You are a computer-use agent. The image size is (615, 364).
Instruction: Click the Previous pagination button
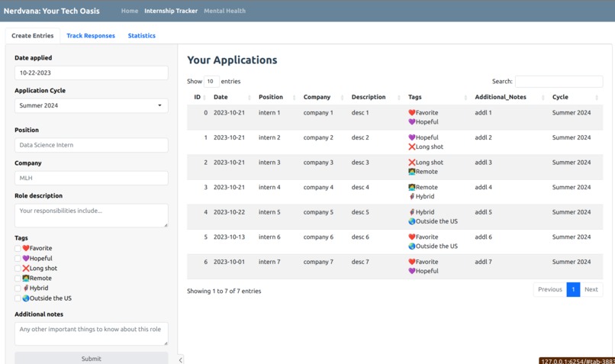550,289
